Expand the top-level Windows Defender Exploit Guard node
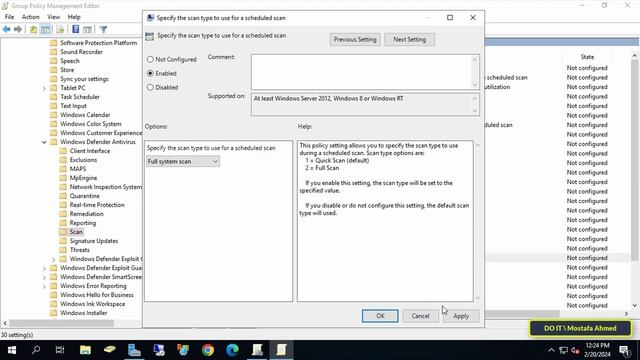The height and width of the screenshot is (360, 640). click(x=44, y=268)
